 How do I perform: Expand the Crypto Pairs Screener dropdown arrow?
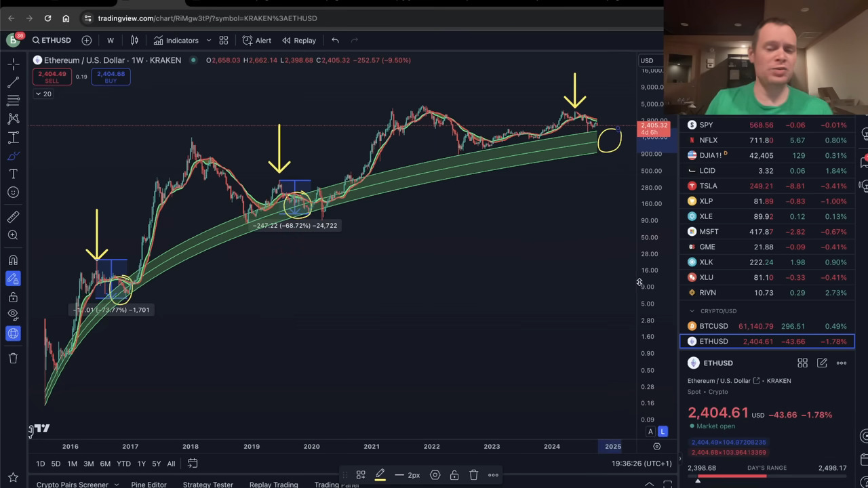click(117, 484)
